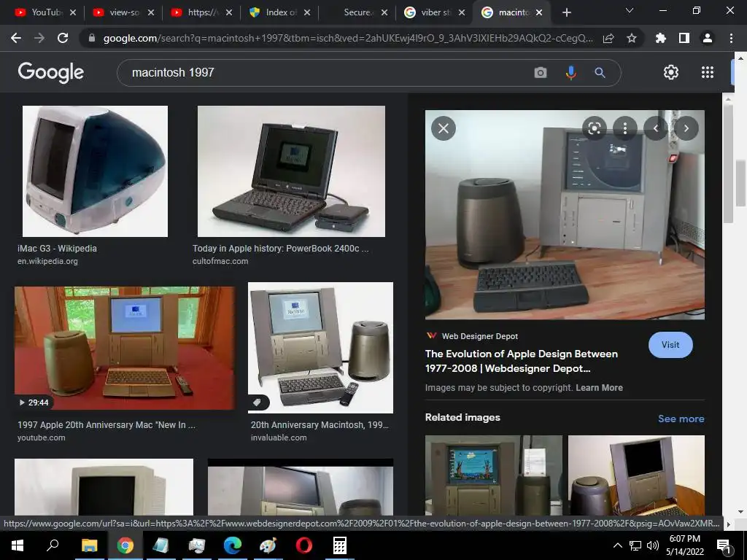This screenshot has height=560, width=747.
Task: Open Microsoft Edge from the taskbar
Action: click(233, 545)
